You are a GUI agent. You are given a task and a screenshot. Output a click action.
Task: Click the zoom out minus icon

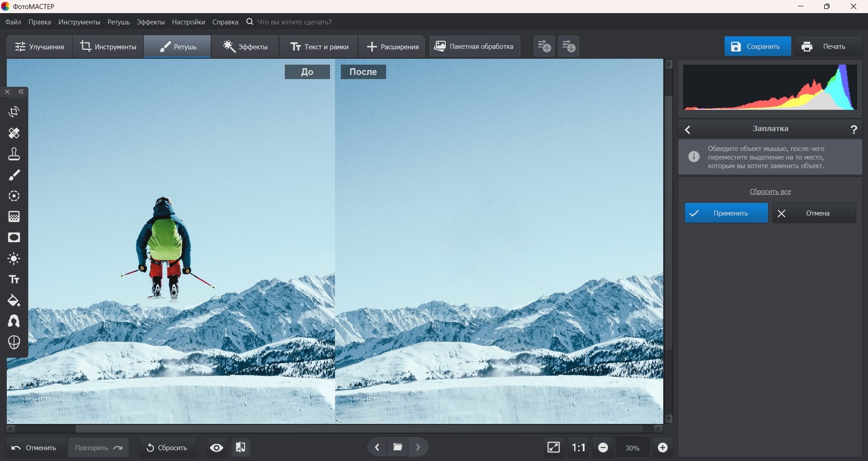click(x=603, y=447)
